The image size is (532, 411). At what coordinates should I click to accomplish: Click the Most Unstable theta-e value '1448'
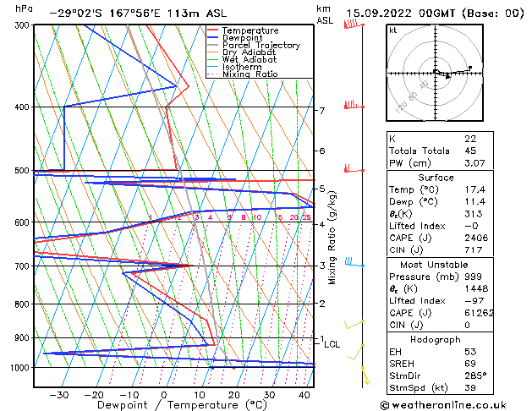click(x=476, y=289)
